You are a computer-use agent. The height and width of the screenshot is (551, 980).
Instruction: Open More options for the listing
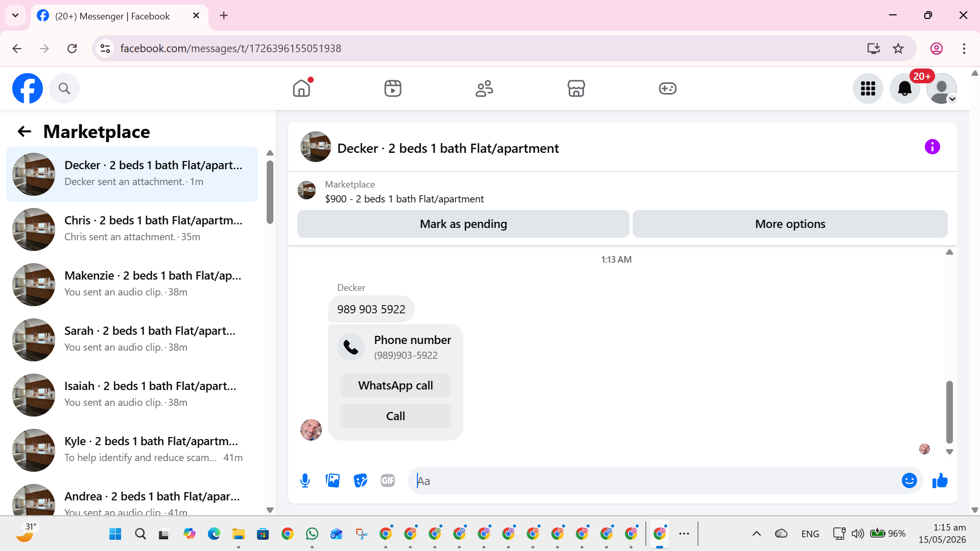790,224
